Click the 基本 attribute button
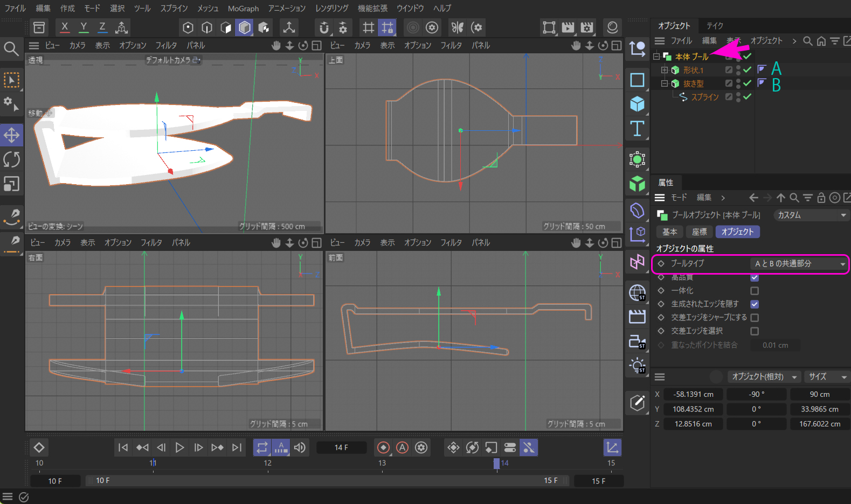The image size is (851, 504). [x=669, y=232]
